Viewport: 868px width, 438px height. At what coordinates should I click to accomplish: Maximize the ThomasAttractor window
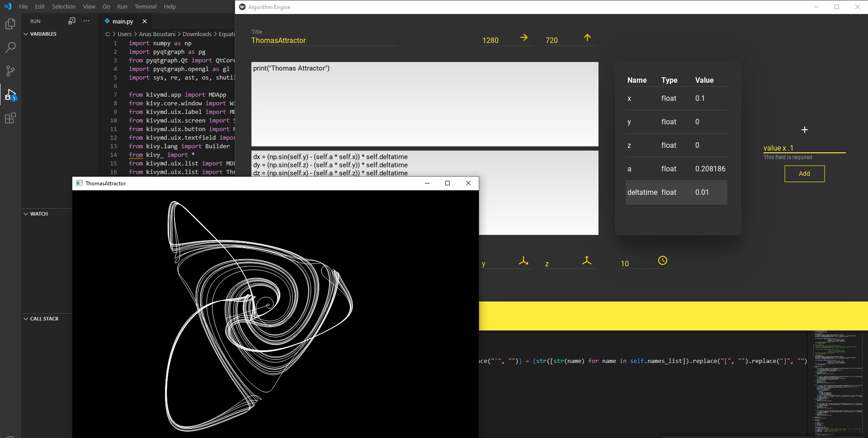pyautogui.click(x=448, y=183)
